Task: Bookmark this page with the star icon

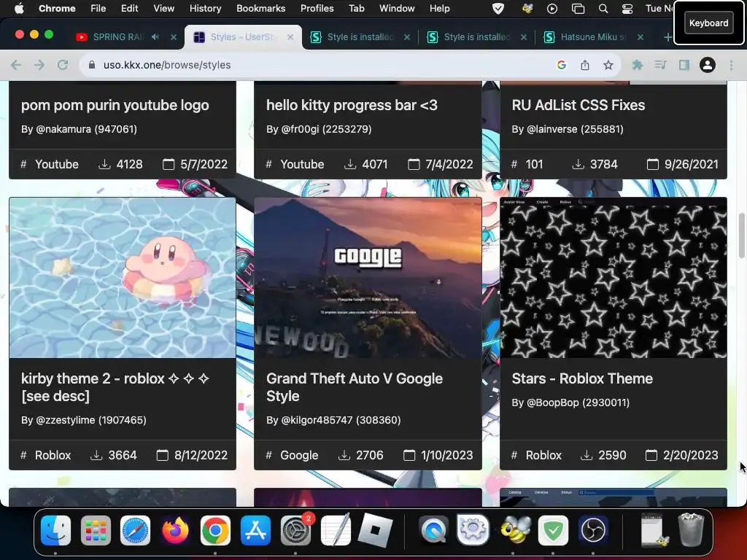Action: [x=608, y=65]
